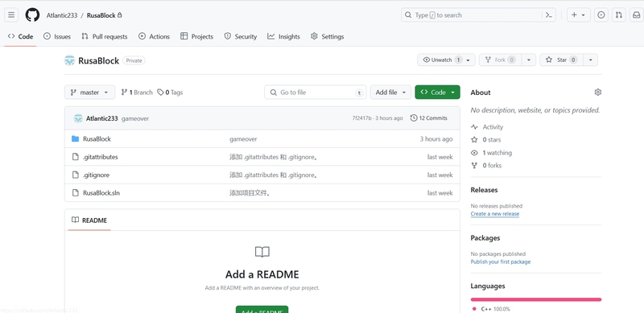Open the hamburger navigation menu
This screenshot has width=644, height=313.
pyautogui.click(x=11, y=15)
